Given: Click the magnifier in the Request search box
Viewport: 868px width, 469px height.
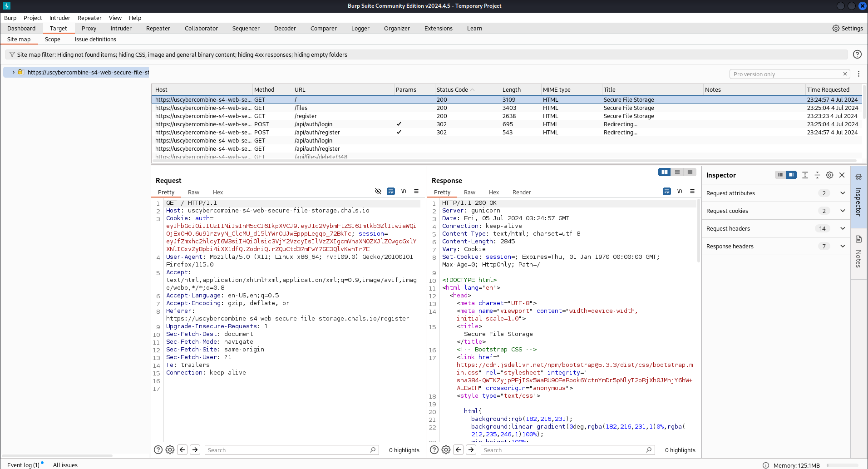Looking at the screenshot, I should pyautogui.click(x=373, y=450).
